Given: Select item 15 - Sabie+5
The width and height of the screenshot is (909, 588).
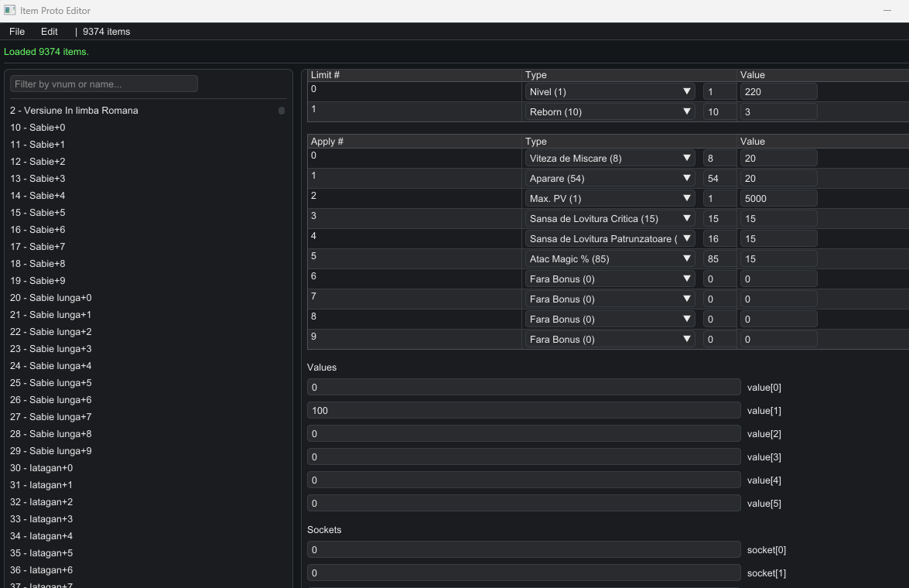Looking at the screenshot, I should click(38, 213).
